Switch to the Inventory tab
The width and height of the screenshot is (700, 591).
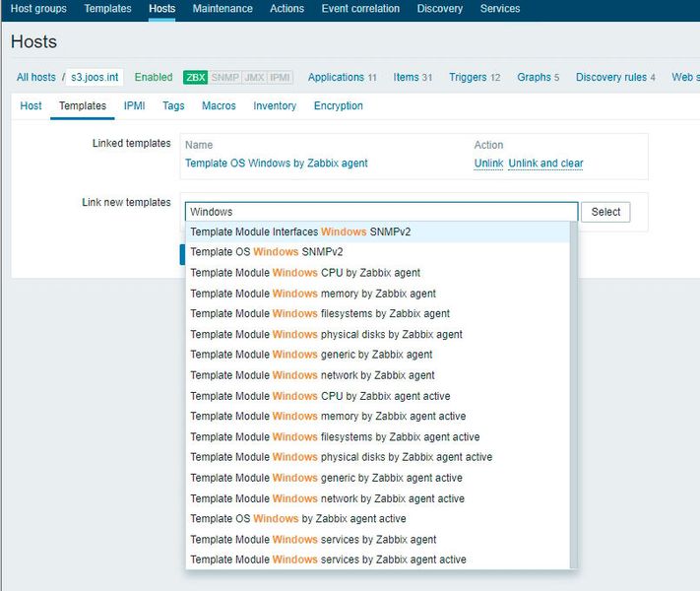275,105
